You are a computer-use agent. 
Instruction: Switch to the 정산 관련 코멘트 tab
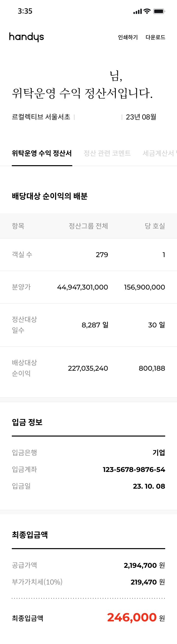(107, 153)
